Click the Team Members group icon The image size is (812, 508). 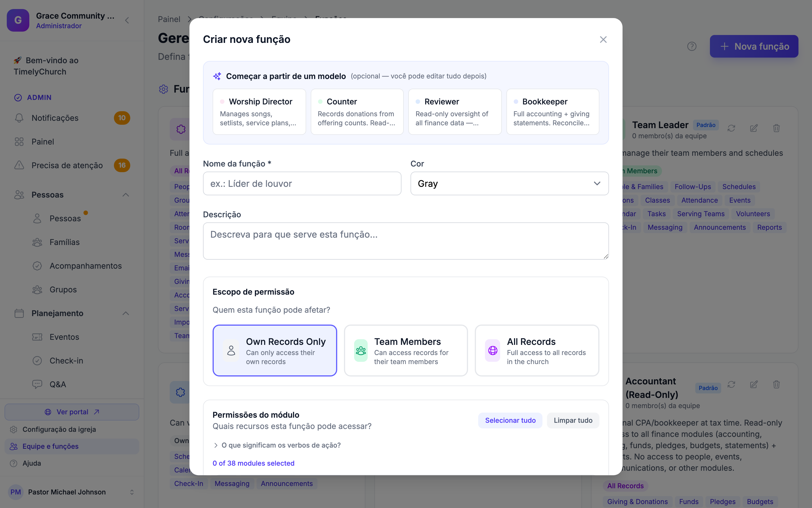coord(361,351)
